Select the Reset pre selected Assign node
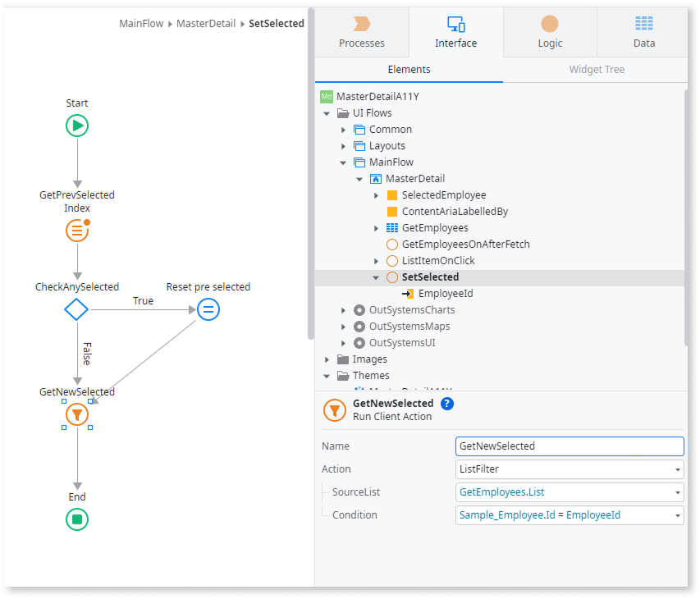700x599 pixels. (208, 309)
